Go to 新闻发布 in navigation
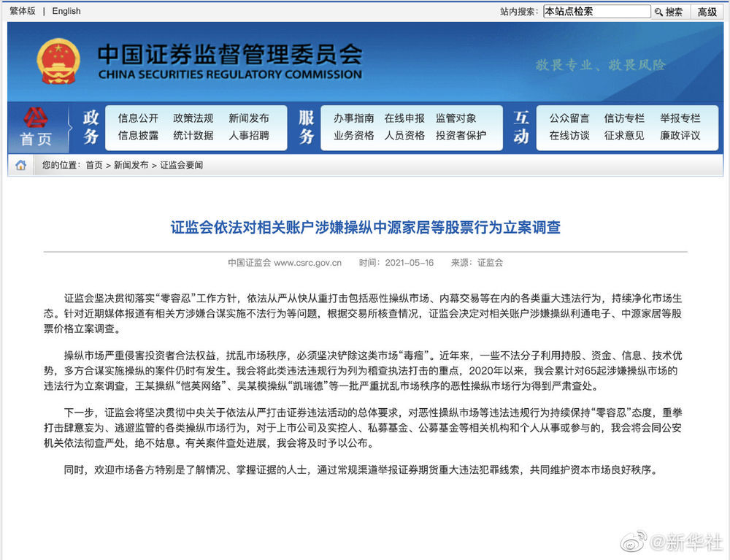The width and height of the screenshot is (730, 560). [x=248, y=118]
